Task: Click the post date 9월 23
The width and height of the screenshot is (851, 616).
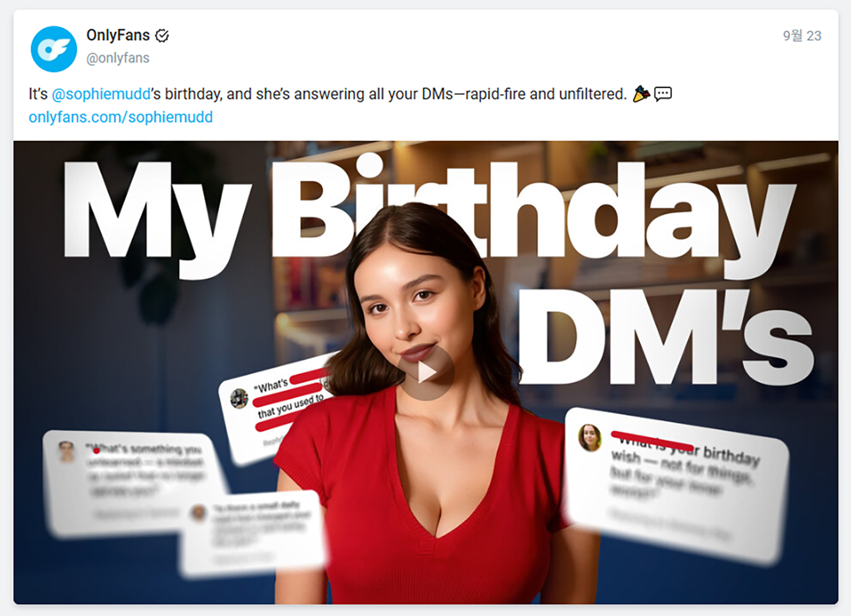Action: (x=802, y=36)
